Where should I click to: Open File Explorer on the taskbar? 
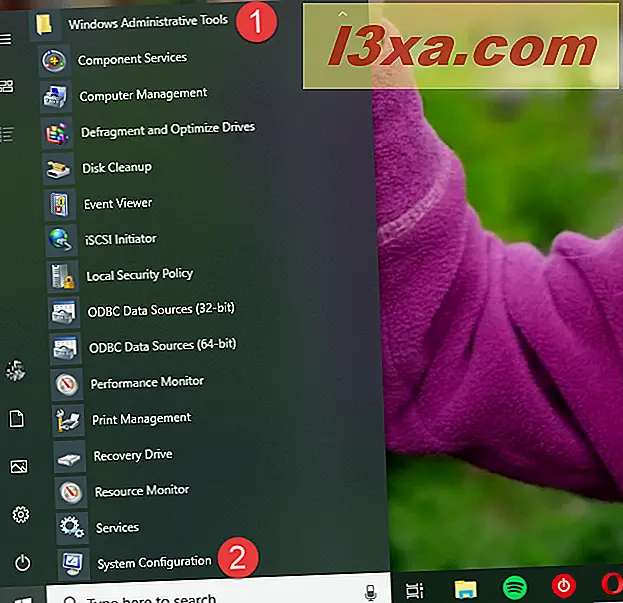click(465, 589)
